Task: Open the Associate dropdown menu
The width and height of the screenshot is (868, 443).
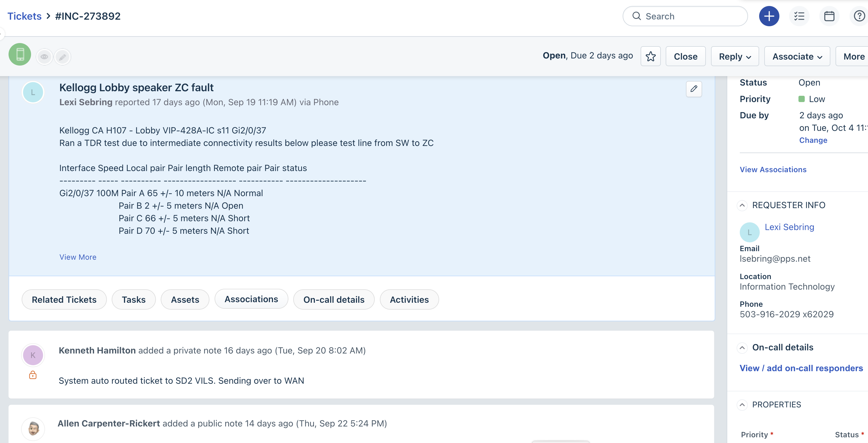Action: coord(797,56)
